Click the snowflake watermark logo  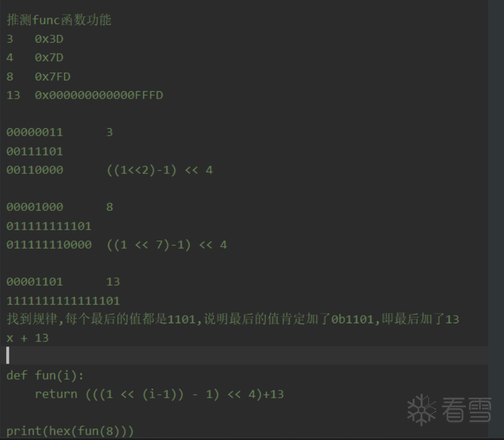click(x=421, y=410)
